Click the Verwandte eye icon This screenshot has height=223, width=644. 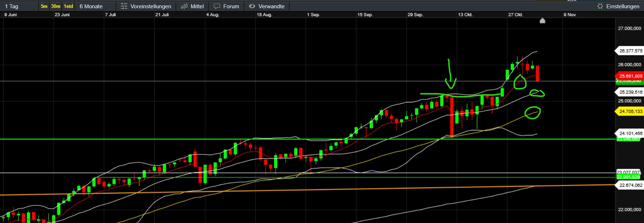pos(252,6)
